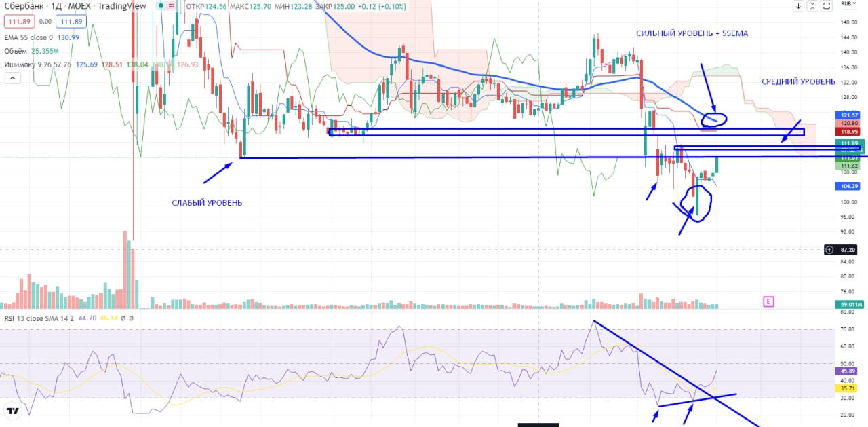Click the TradingView logo in bottom-left corner
This screenshot has height=427, width=868.
click(x=12, y=411)
